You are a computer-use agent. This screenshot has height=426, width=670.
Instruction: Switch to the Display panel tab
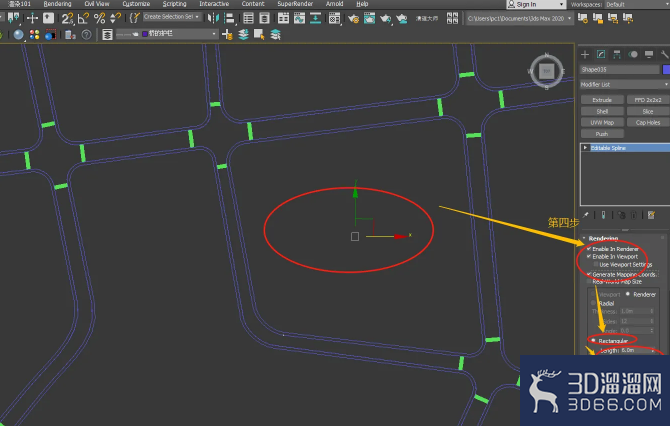pyautogui.click(x=649, y=54)
